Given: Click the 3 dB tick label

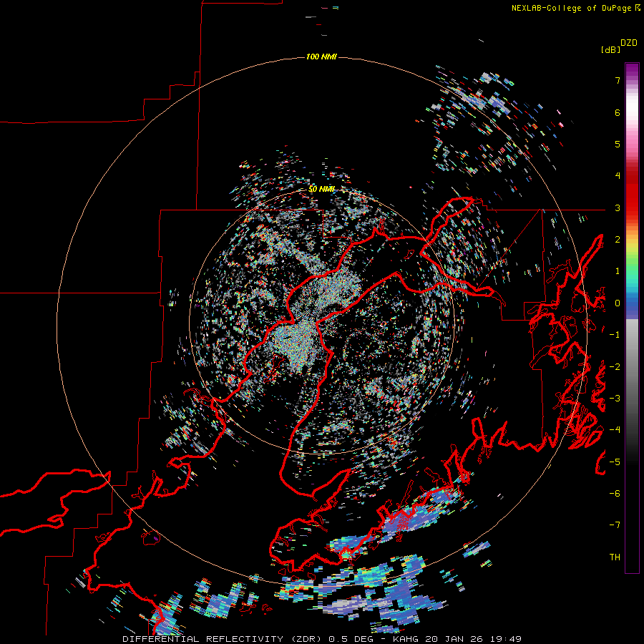Looking at the screenshot, I should (x=618, y=208).
